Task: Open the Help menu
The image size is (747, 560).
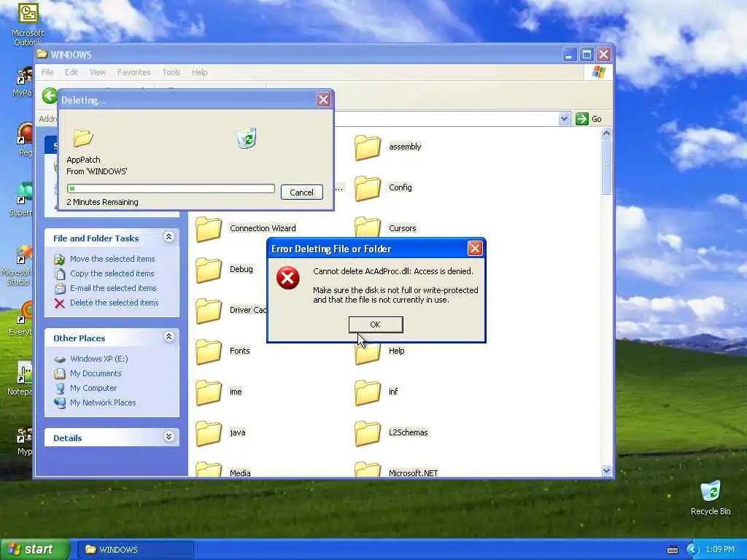Action: coord(200,72)
